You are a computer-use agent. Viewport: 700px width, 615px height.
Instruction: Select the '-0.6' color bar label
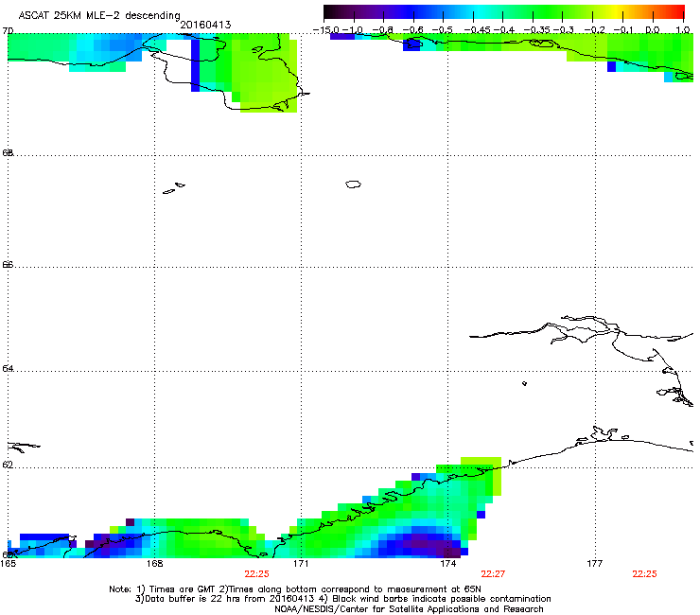412,30
